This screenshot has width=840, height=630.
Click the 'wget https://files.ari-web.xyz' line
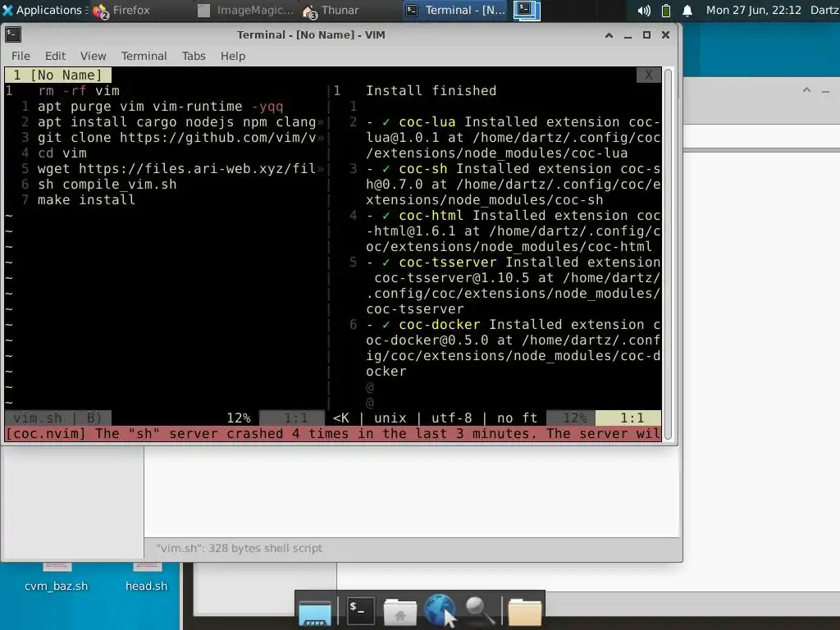tap(177, 168)
